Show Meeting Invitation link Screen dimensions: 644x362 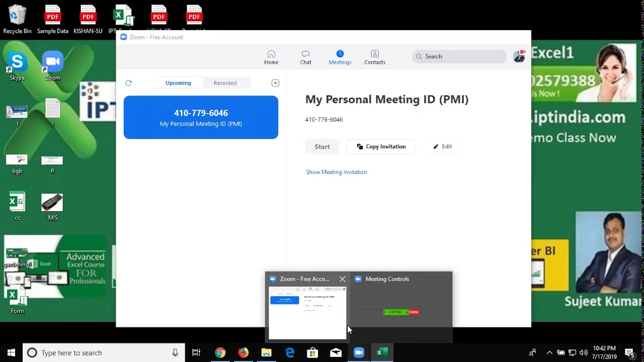(336, 172)
